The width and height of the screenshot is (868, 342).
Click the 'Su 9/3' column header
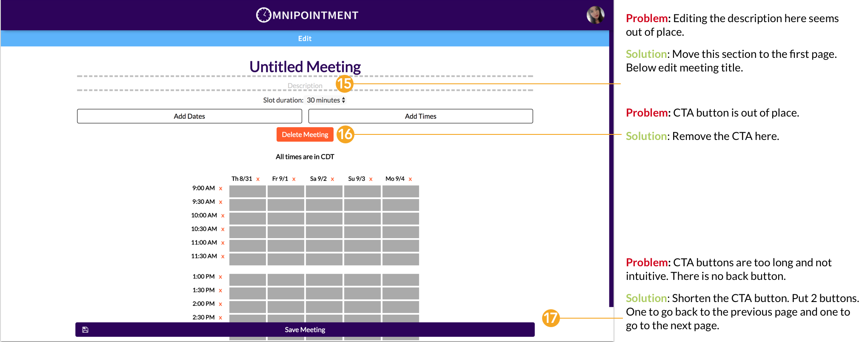point(357,179)
